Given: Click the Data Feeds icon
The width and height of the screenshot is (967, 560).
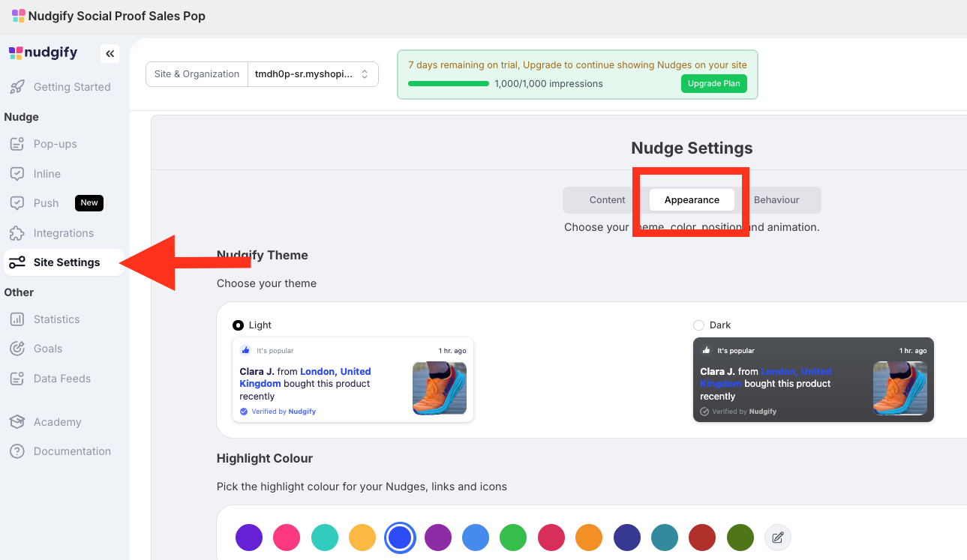Looking at the screenshot, I should tap(17, 379).
